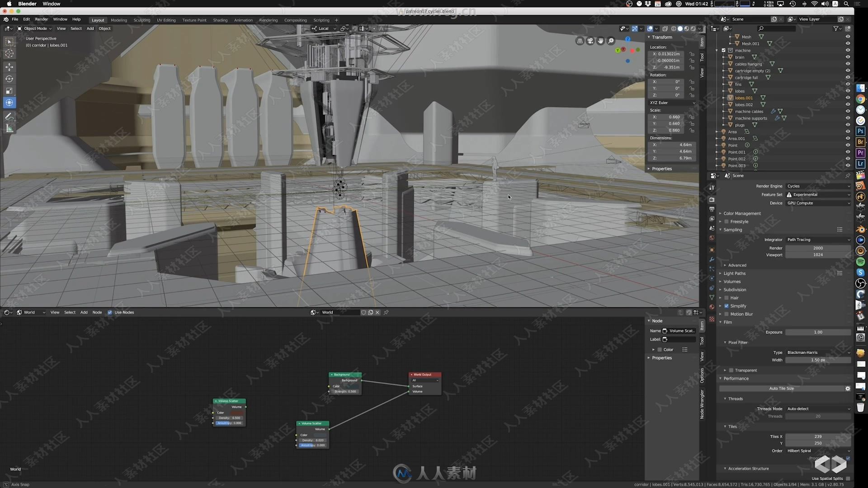Select the Scale tool
The height and width of the screenshot is (488, 868).
point(9,91)
